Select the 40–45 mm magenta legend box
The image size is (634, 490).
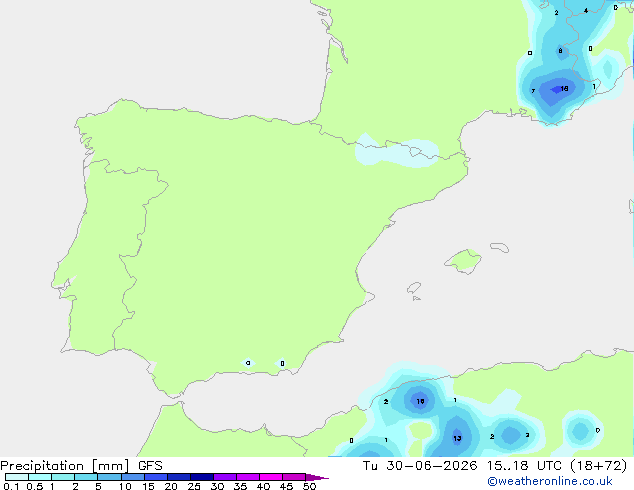(271, 477)
